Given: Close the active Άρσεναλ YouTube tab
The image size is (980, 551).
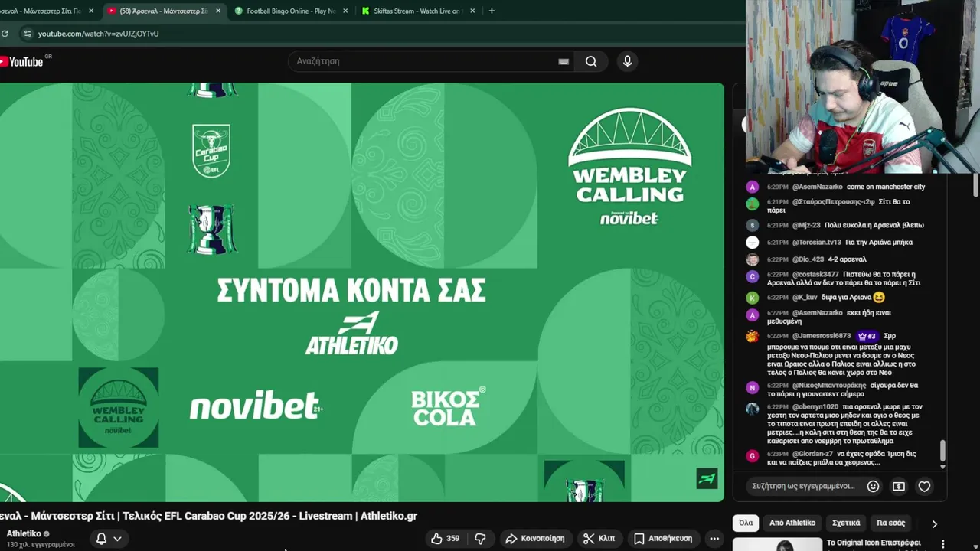Looking at the screenshot, I should [218, 11].
